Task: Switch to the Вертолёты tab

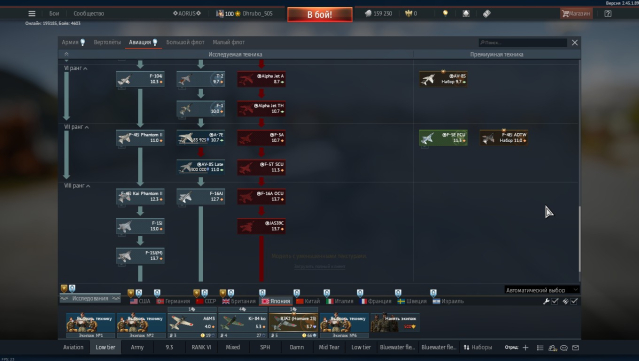Action: [107, 42]
